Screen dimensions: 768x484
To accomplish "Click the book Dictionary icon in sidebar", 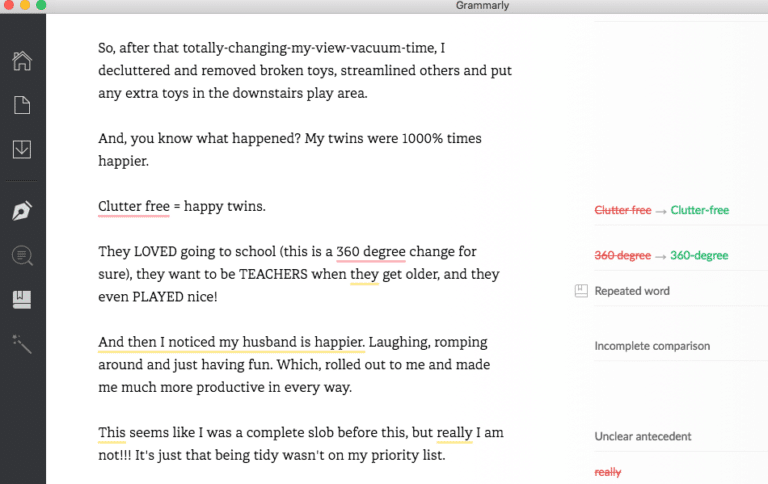I will pyautogui.click(x=22, y=299).
